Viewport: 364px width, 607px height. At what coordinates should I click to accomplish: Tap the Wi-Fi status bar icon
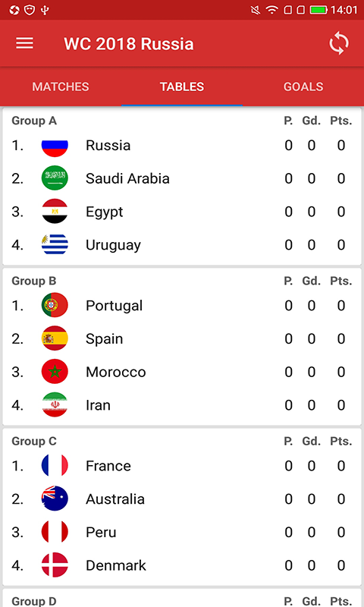tap(272, 10)
